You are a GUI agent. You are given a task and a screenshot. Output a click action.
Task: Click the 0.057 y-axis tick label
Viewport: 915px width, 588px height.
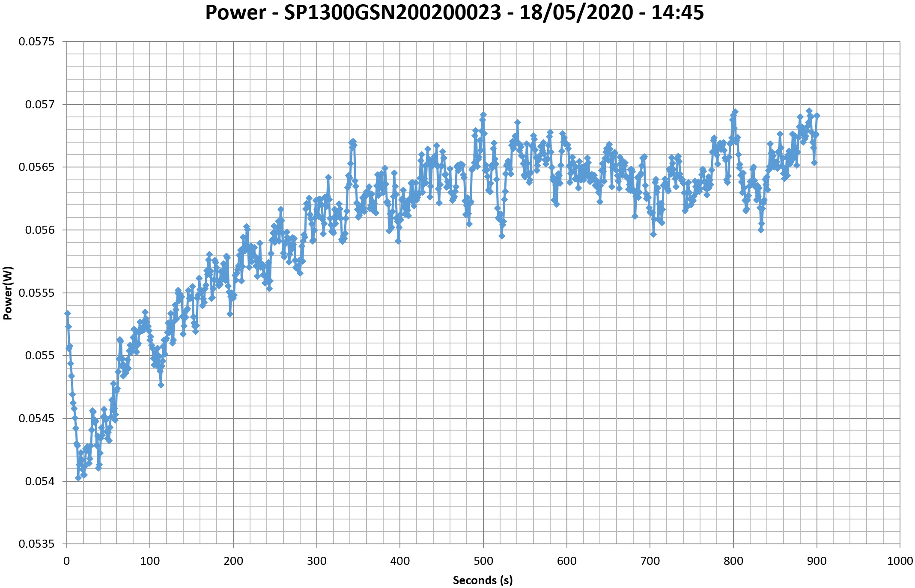pyautogui.click(x=40, y=104)
